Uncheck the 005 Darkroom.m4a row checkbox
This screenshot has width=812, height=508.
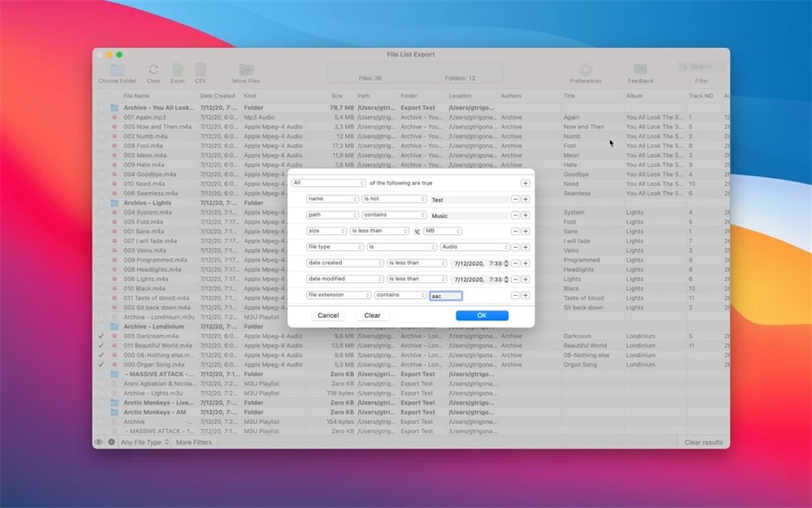point(101,336)
